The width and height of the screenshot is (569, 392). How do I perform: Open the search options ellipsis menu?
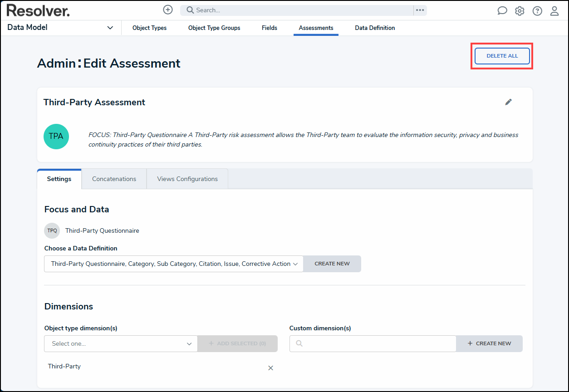pyautogui.click(x=420, y=10)
